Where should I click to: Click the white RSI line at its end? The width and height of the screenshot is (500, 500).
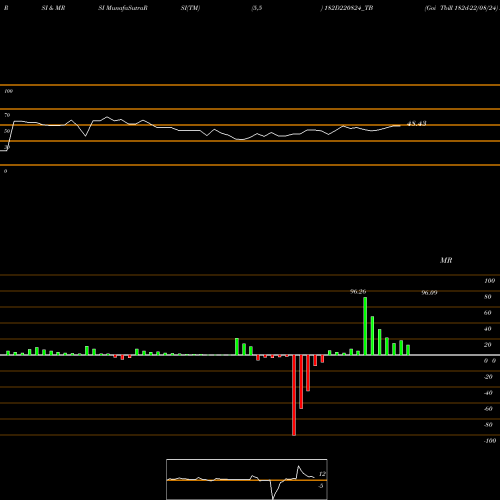(x=399, y=126)
